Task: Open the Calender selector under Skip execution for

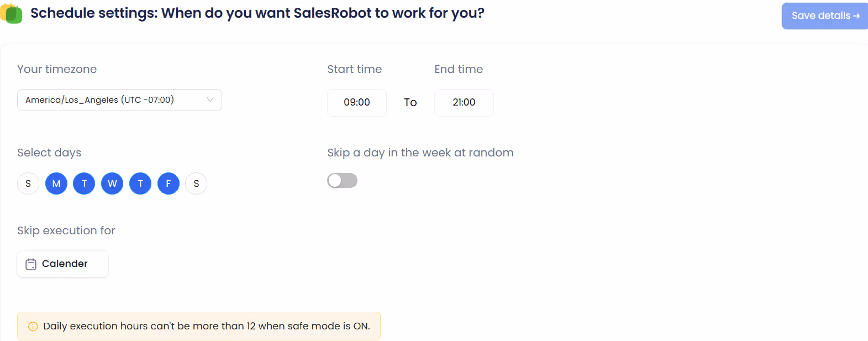Action: tap(62, 264)
